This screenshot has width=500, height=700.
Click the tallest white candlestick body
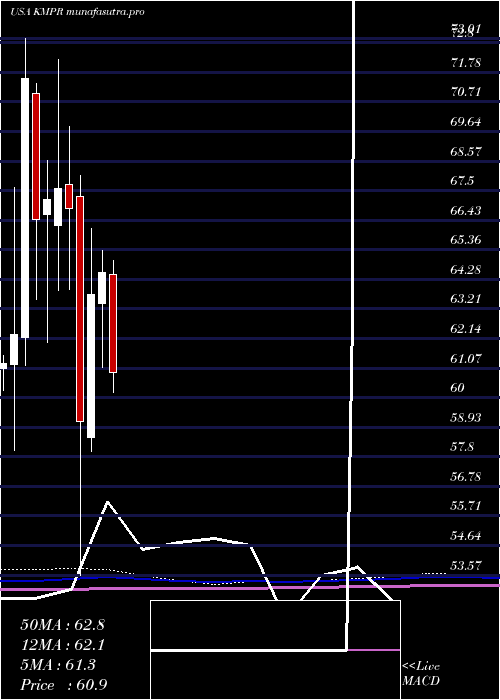(25, 208)
